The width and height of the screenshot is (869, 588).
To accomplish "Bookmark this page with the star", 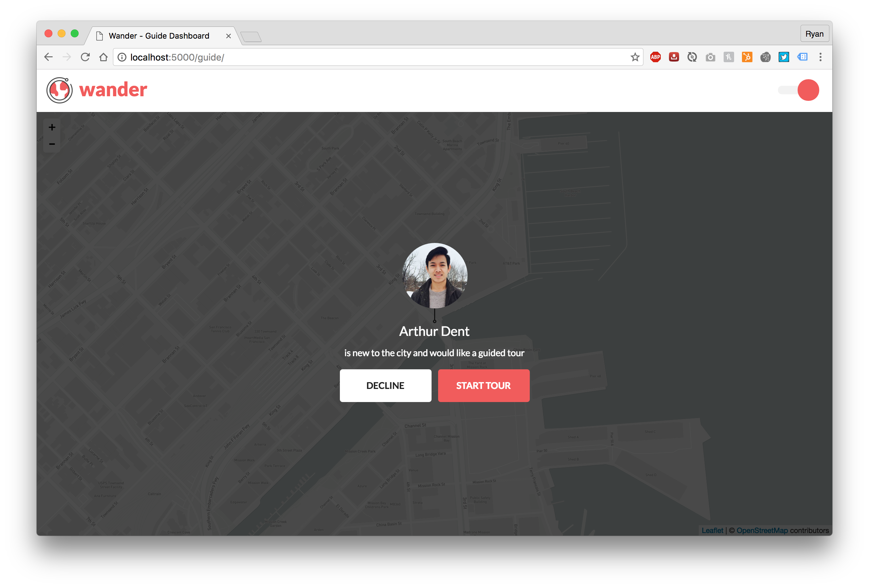I will pos(635,57).
